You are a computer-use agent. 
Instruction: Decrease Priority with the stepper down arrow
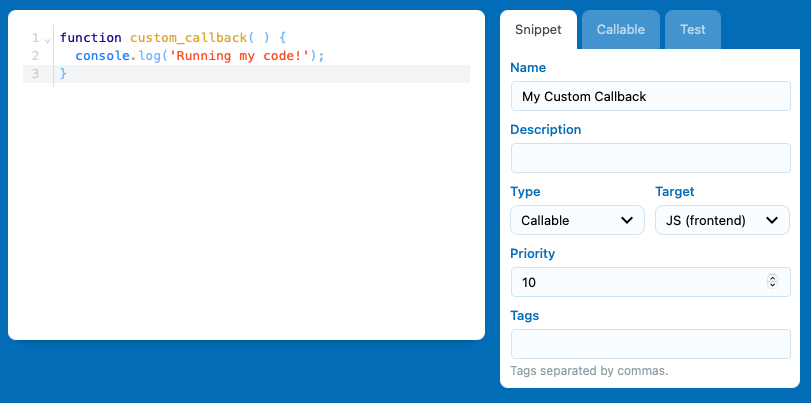[772, 285]
